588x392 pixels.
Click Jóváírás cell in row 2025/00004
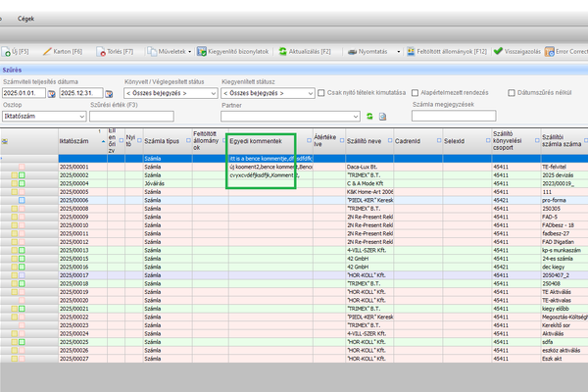tap(168, 183)
